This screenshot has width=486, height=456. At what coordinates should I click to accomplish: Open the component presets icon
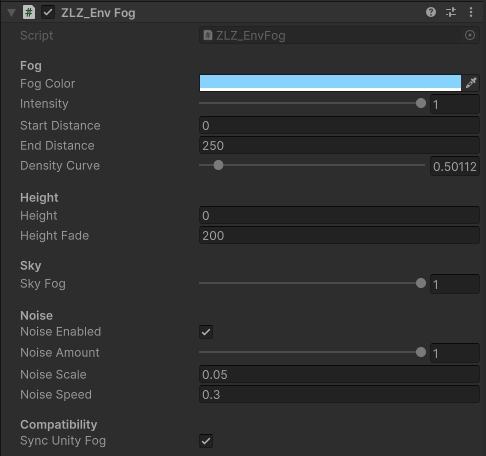pos(451,12)
